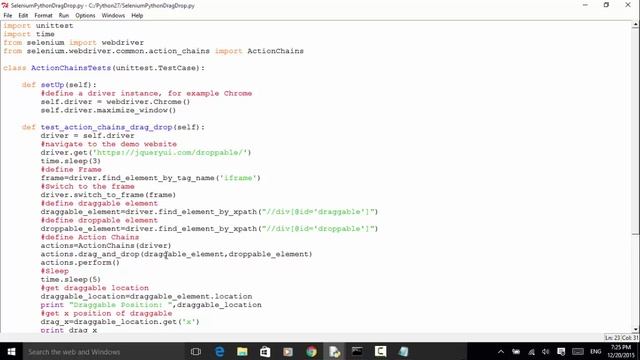
Task: Click 'self.driver.maximize_window()' line
Action: [108, 110]
